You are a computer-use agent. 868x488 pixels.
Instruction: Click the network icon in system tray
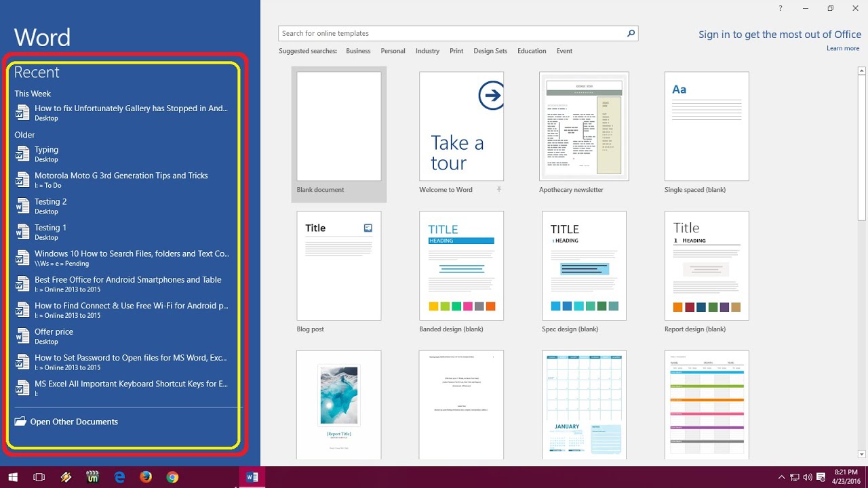point(795,477)
